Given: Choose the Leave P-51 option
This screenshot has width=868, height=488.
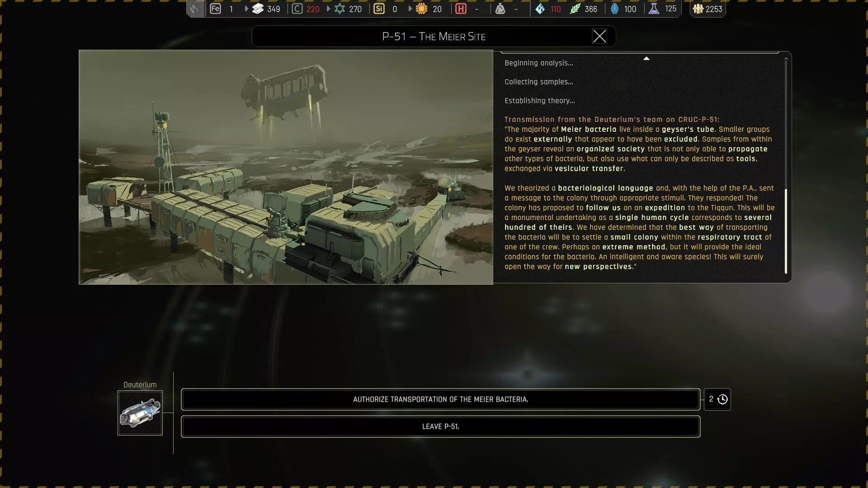Looking at the screenshot, I should pyautogui.click(x=440, y=427).
